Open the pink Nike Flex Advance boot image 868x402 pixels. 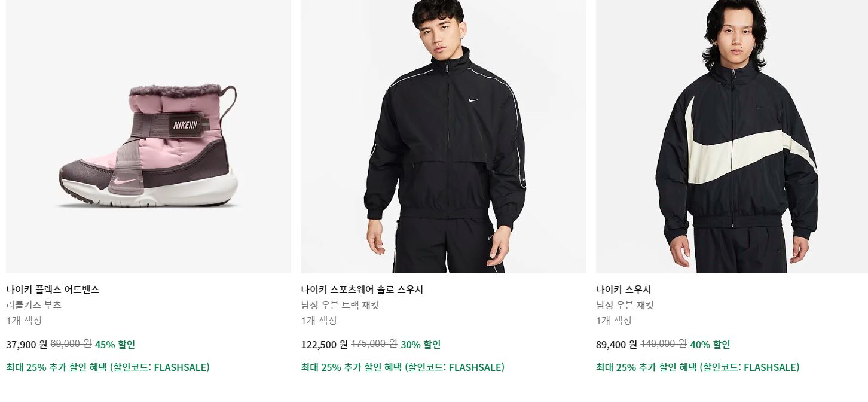(148, 136)
